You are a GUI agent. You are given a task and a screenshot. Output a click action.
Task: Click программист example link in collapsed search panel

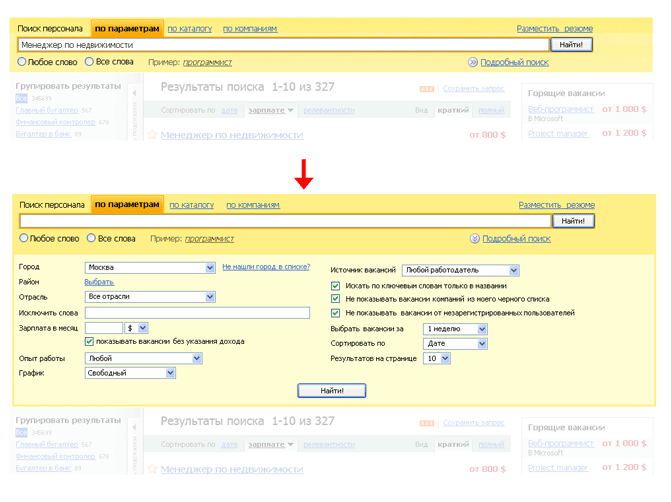click(208, 62)
